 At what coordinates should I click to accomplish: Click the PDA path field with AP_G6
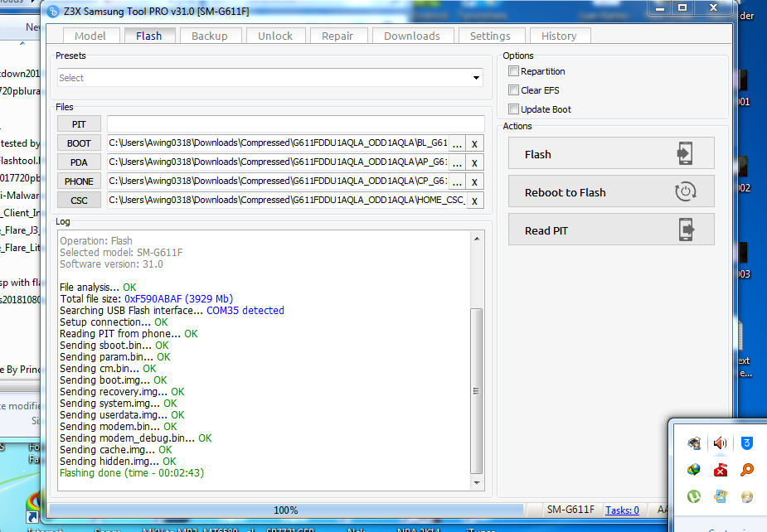click(278, 162)
